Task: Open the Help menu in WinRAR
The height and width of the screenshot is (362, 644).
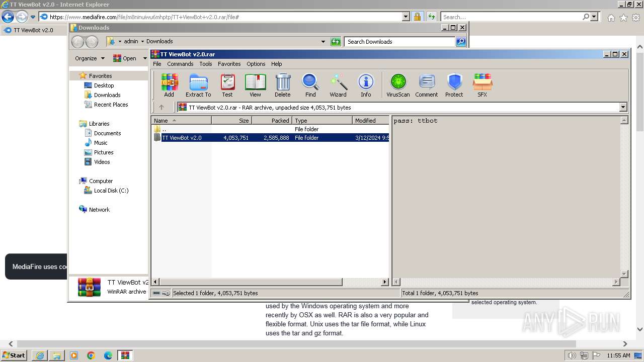Action: [x=277, y=64]
